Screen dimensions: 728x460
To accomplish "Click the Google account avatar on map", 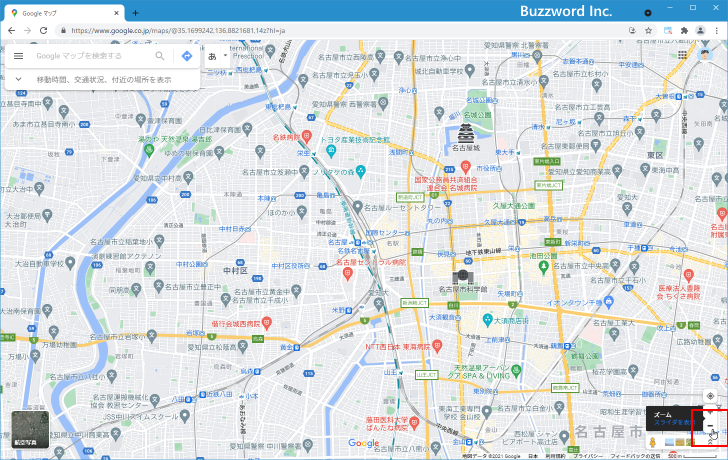I will coord(705,54).
